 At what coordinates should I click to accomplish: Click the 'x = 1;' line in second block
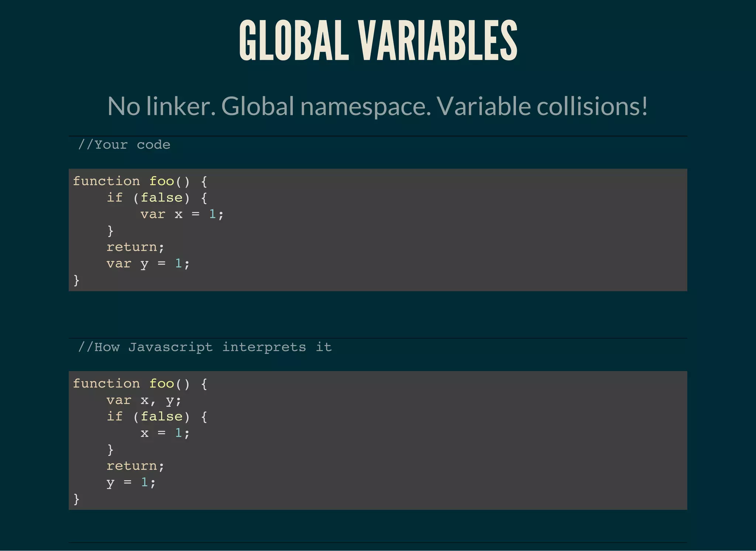(x=165, y=433)
